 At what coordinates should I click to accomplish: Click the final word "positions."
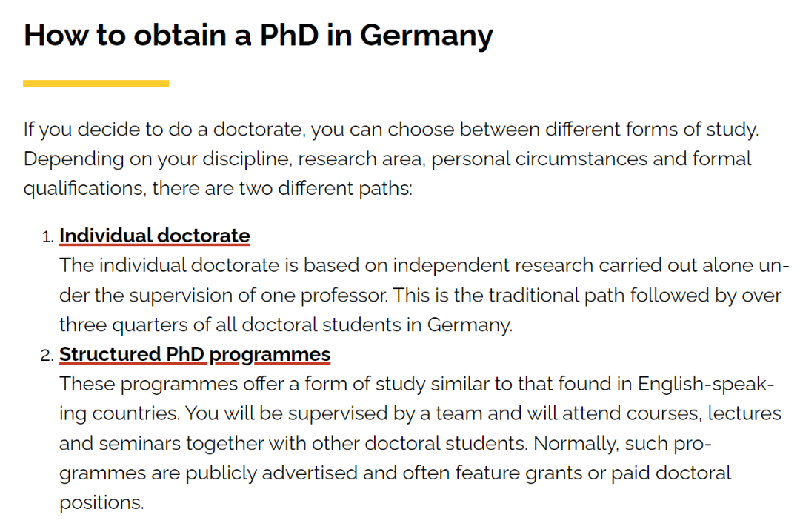tap(101, 502)
